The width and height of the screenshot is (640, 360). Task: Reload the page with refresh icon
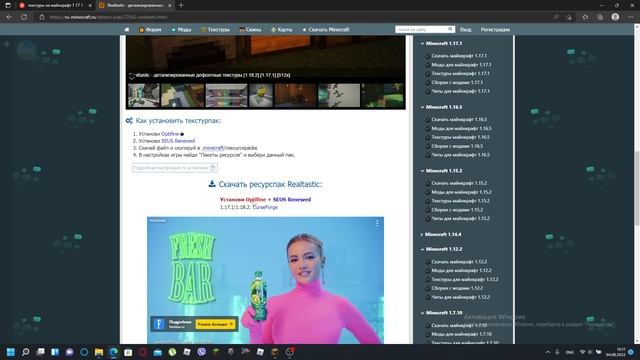tap(24, 17)
